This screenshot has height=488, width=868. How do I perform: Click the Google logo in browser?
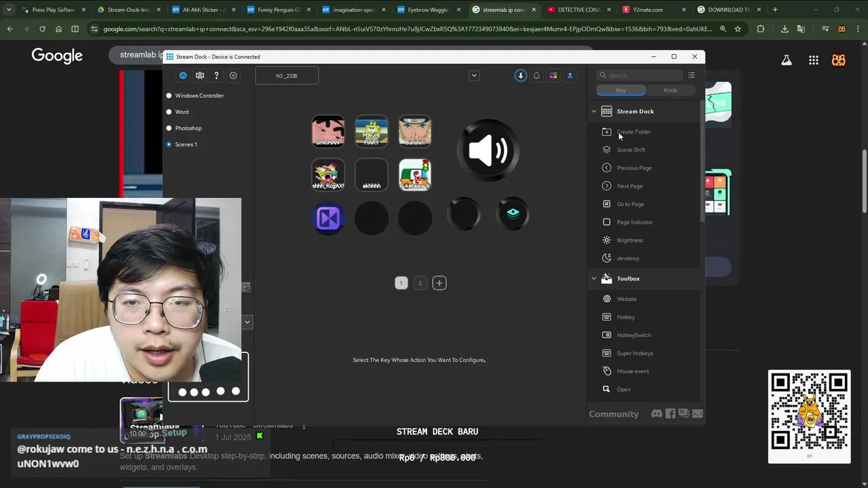57,56
